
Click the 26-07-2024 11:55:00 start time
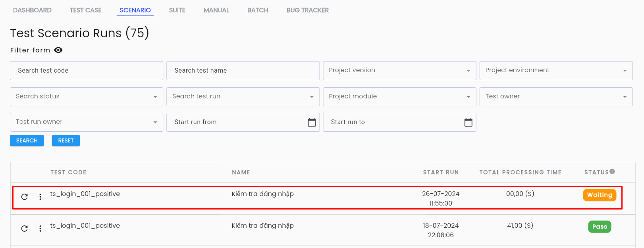[441, 198]
